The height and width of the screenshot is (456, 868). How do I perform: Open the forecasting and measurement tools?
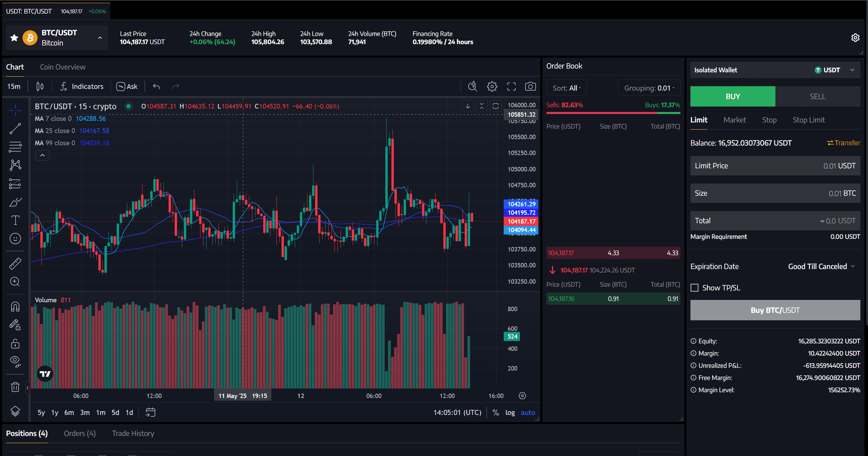pos(15,184)
